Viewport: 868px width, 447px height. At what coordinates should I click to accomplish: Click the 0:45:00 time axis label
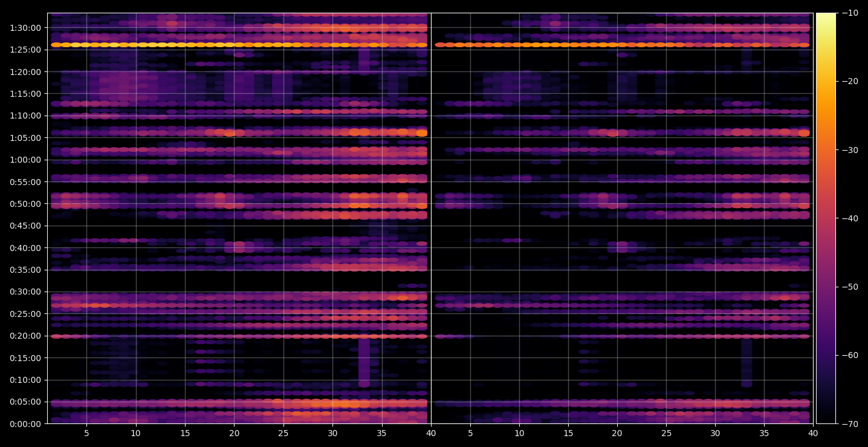click(25, 226)
